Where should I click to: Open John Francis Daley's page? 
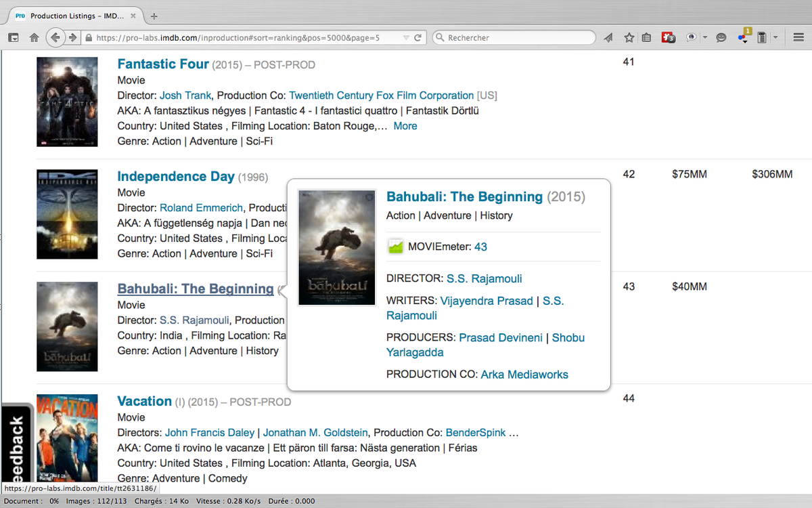(210, 433)
